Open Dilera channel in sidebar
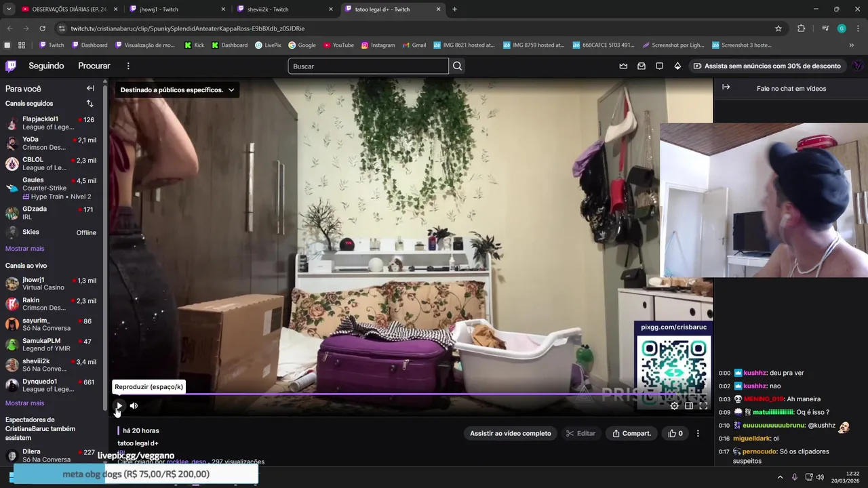This screenshot has height=488, width=868. pos(52,455)
